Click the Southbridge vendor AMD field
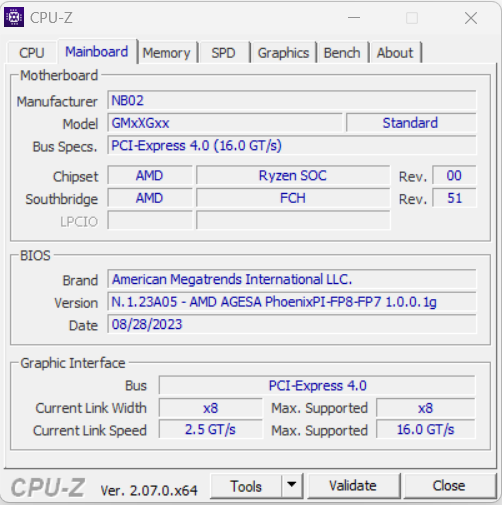This screenshot has width=502, height=505. (150, 198)
